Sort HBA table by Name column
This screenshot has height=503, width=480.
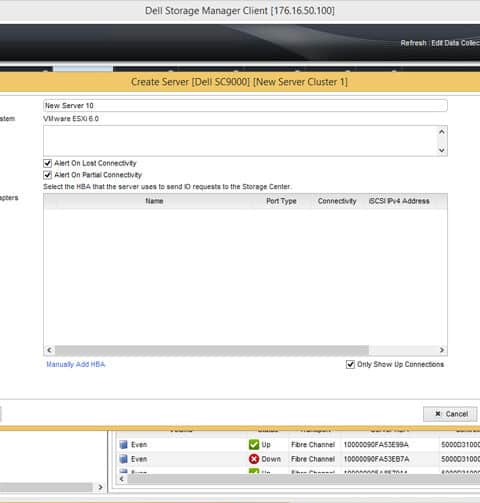(154, 201)
